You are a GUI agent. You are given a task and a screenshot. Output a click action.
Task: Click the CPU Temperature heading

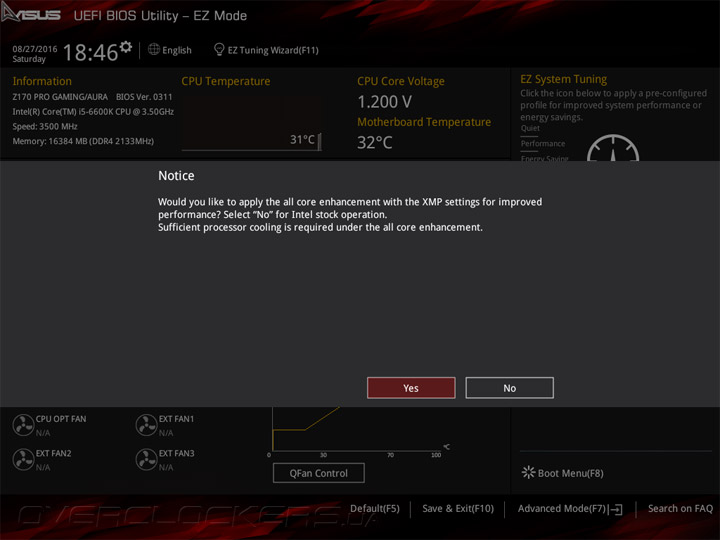(225, 81)
